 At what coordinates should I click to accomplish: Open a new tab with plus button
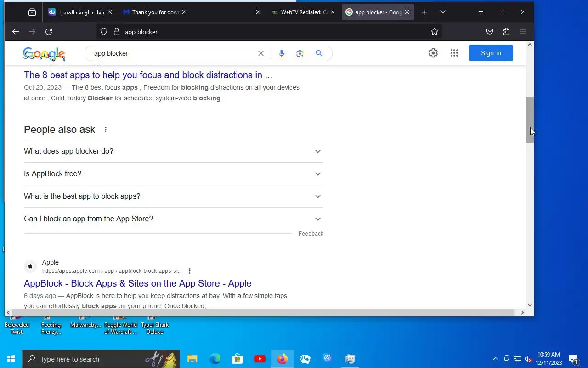pyautogui.click(x=424, y=12)
